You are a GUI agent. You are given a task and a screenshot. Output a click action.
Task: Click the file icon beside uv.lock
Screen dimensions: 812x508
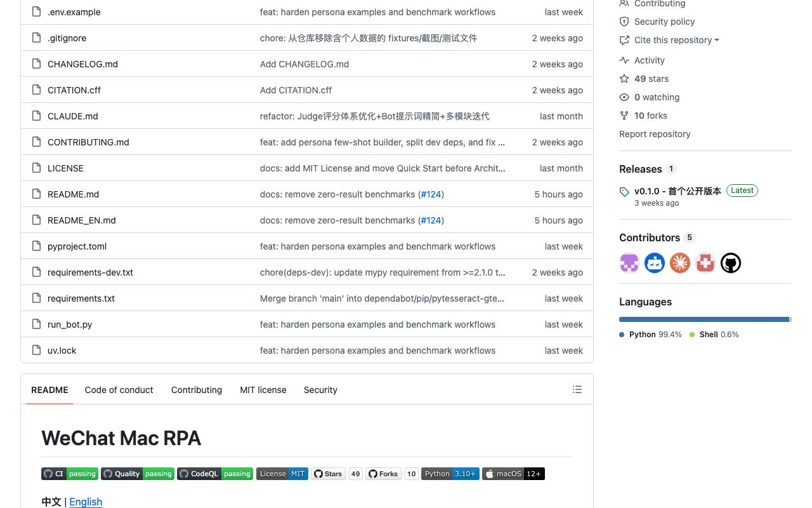(37, 351)
